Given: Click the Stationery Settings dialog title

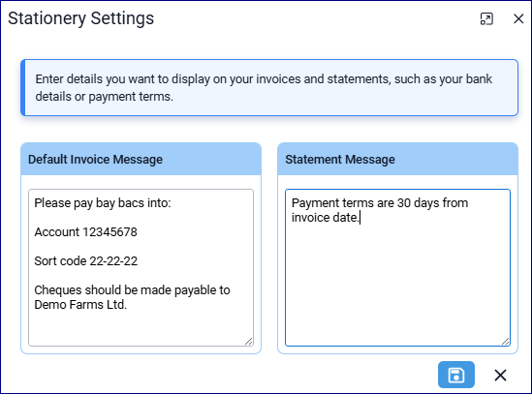Looking at the screenshot, I should [x=80, y=18].
